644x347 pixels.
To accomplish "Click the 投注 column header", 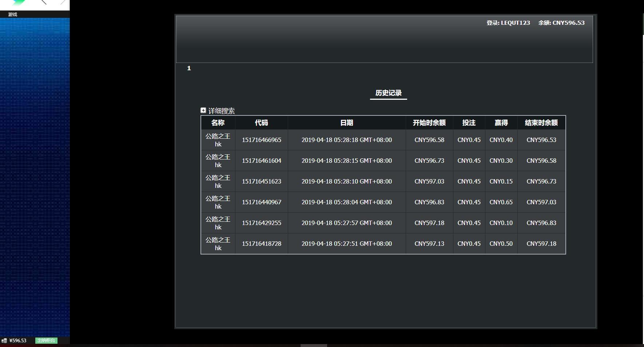I will pyautogui.click(x=469, y=123).
